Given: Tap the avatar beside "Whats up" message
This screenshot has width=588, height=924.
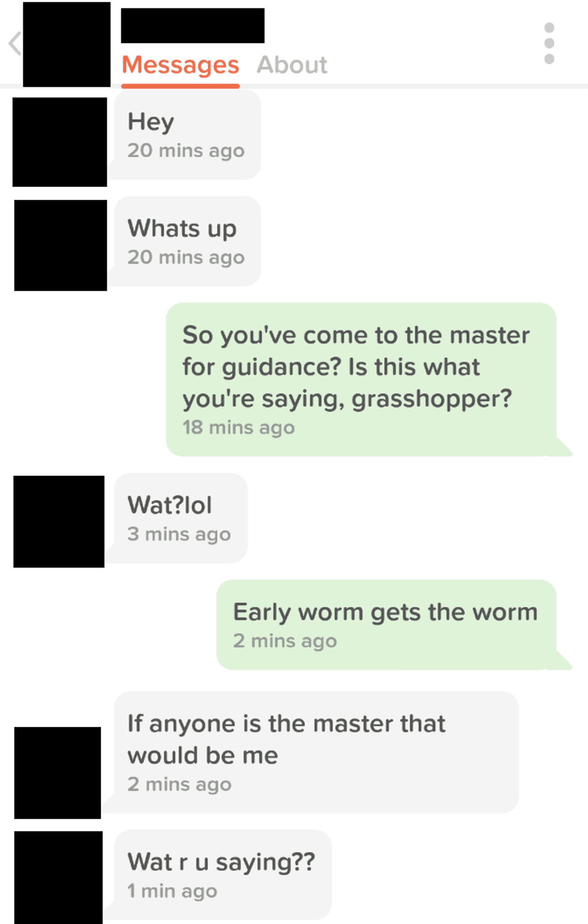Looking at the screenshot, I should (61, 245).
